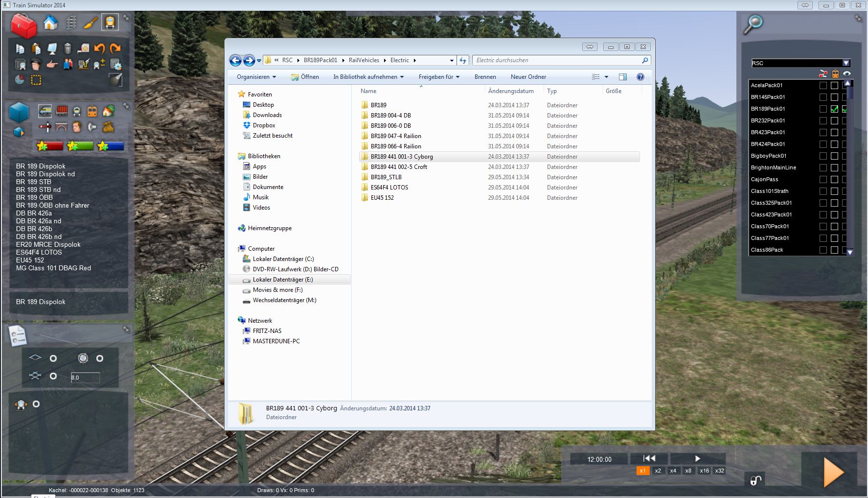
Task: Open the recent pages dropdown beside Forward
Action: tap(259, 61)
